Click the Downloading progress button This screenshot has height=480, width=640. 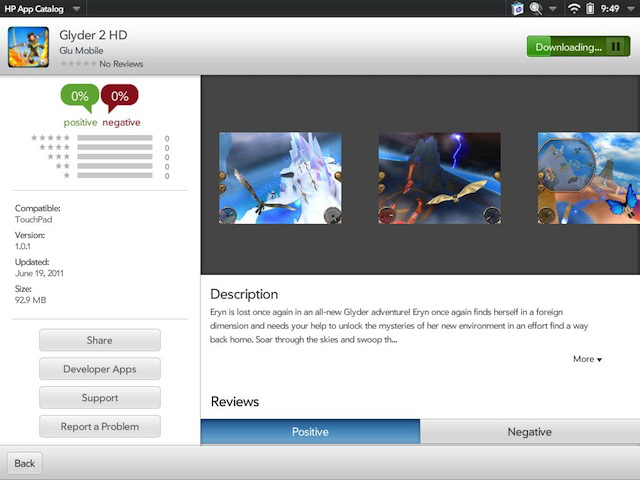(x=578, y=47)
